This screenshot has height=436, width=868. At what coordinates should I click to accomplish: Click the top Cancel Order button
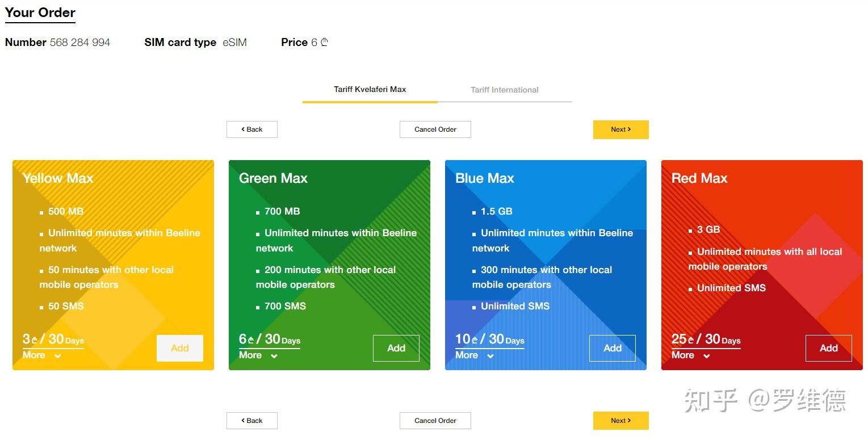[435, 129]
